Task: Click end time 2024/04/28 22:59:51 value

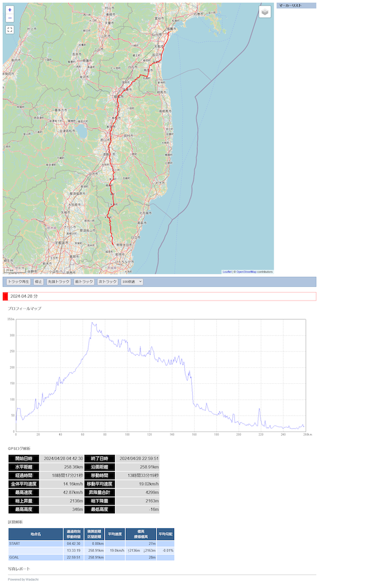Action: pos(138,458)
